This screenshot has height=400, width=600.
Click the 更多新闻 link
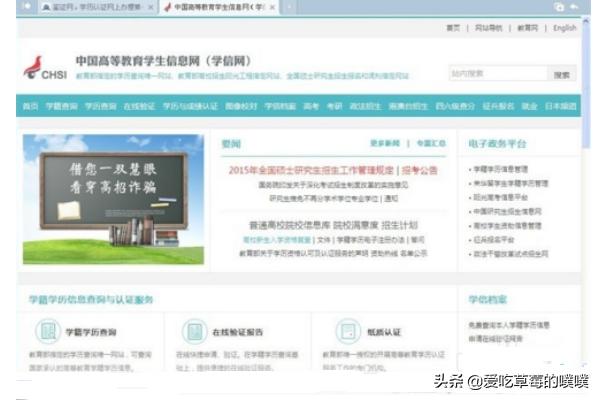(x=385, y=144)
